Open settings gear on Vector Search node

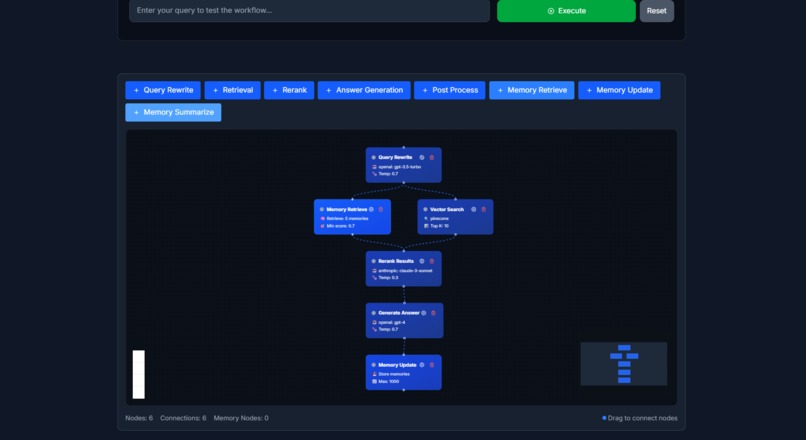click(473, 209)
